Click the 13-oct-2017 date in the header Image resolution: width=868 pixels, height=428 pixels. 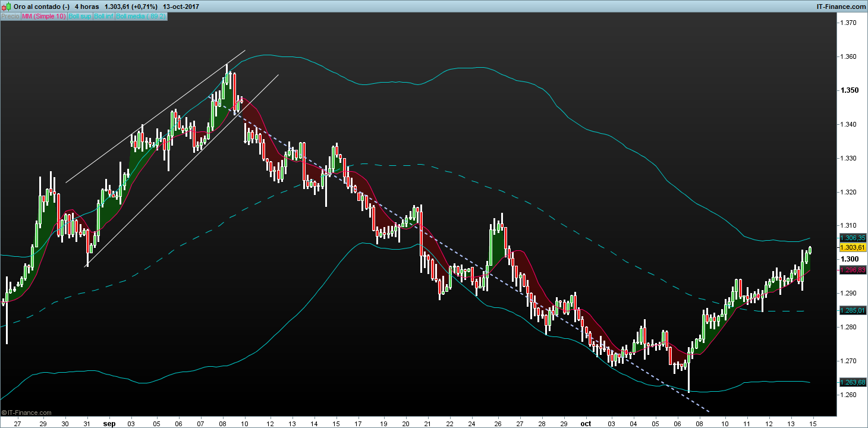click(x=181, y=7)
